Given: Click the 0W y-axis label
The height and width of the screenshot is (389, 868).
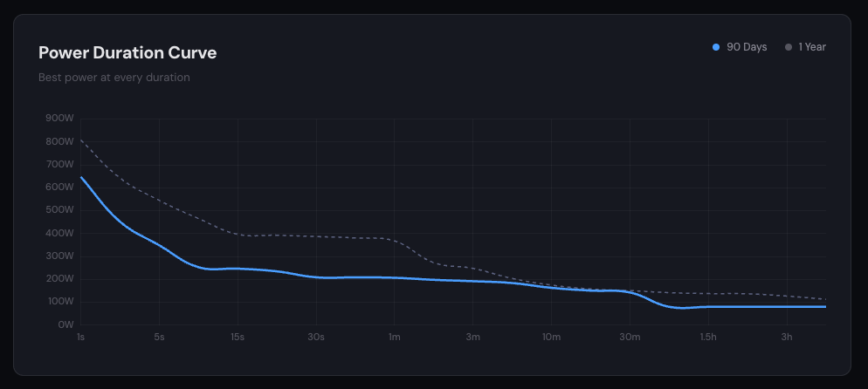Looking at the screenshot, I should pyautogui.click(x=65, y=325).
